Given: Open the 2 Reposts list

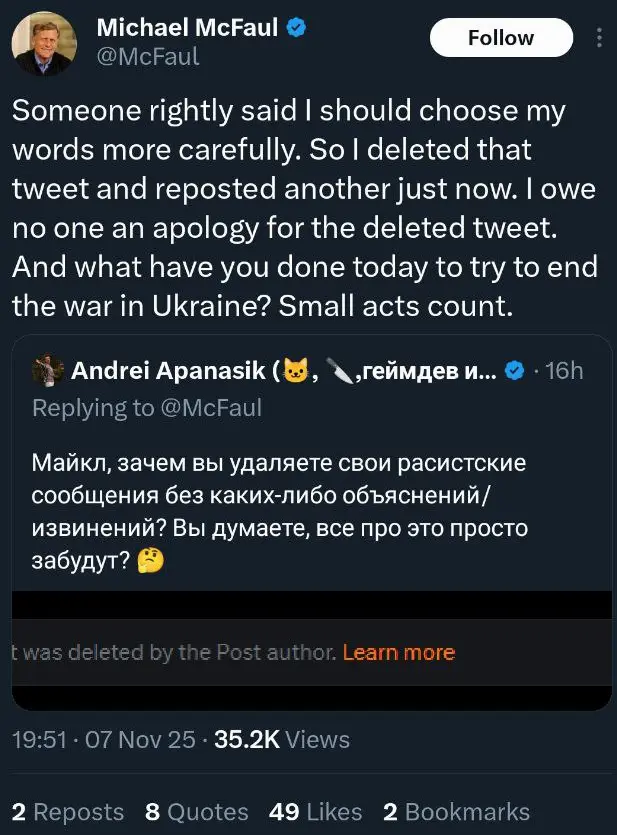Looking at the screenshot, I should click(x=68, y=811).
